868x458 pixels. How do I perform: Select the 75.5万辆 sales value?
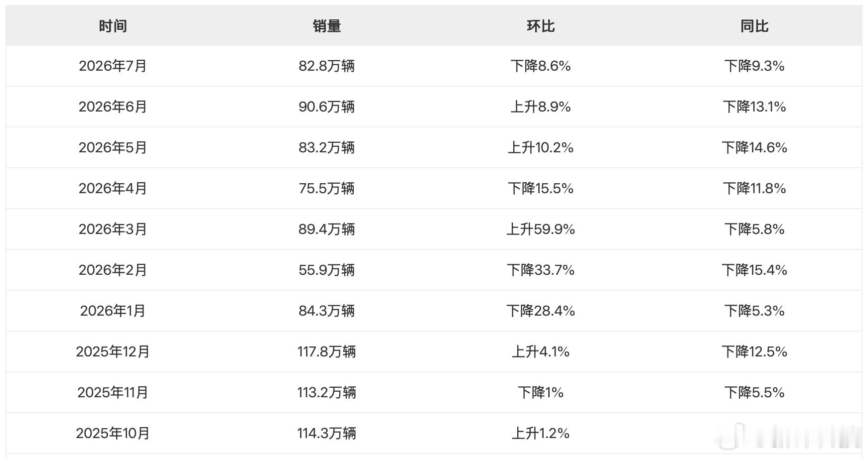coord(327,188)
